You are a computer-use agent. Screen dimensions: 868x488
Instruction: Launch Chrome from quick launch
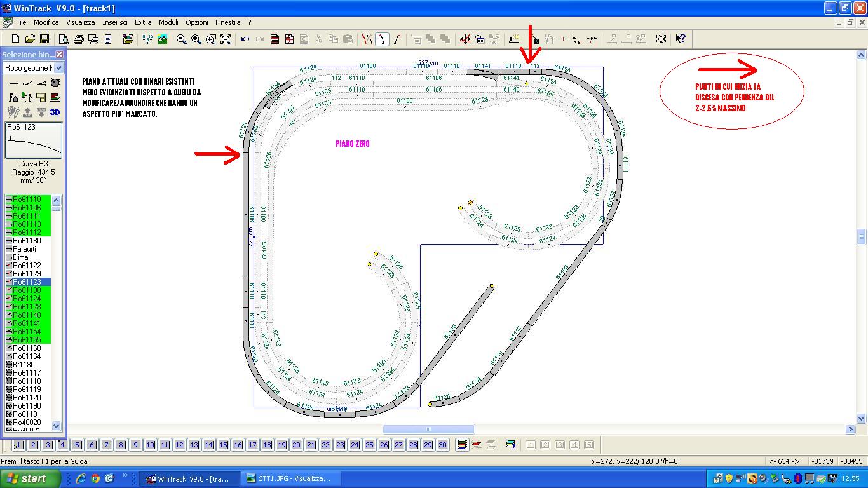(x=95, y=478)
